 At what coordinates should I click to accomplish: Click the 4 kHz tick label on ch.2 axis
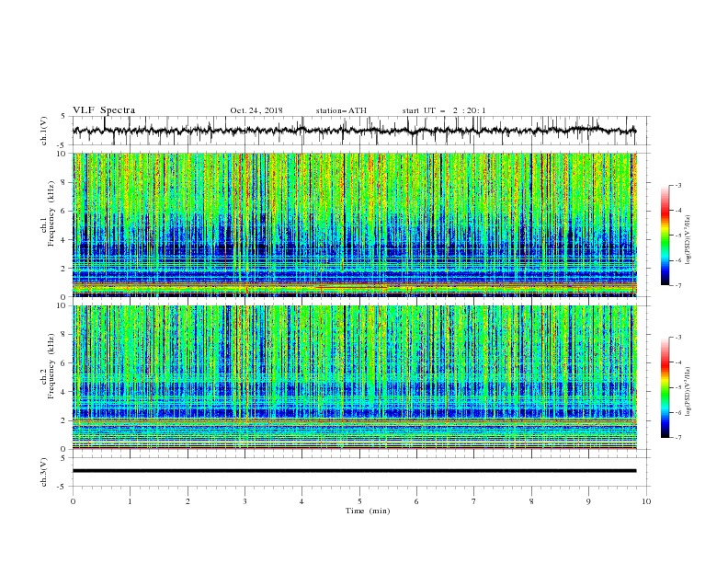(x=63, y=392)
